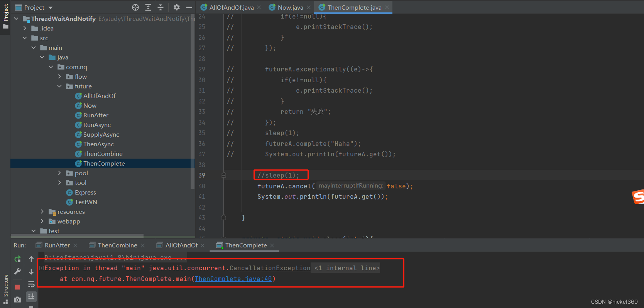Select ThenComplete.java editor tab
644x308 pixels.
[354, 7]
